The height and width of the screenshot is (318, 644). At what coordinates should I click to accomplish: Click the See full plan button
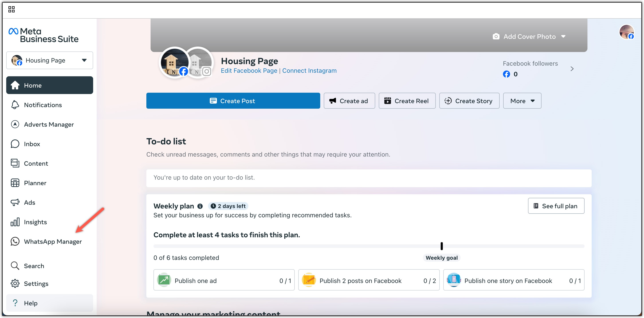click(x=556, y=206)
